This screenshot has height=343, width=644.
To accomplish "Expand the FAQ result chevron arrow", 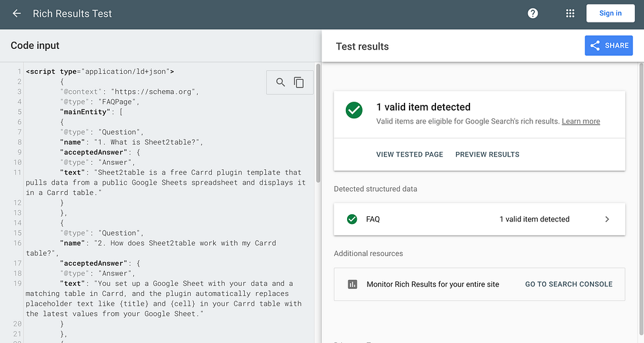I will click(x=607, y=219).
